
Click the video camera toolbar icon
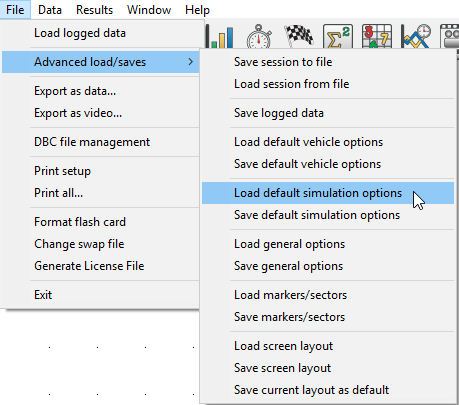[x=449, y=36]
